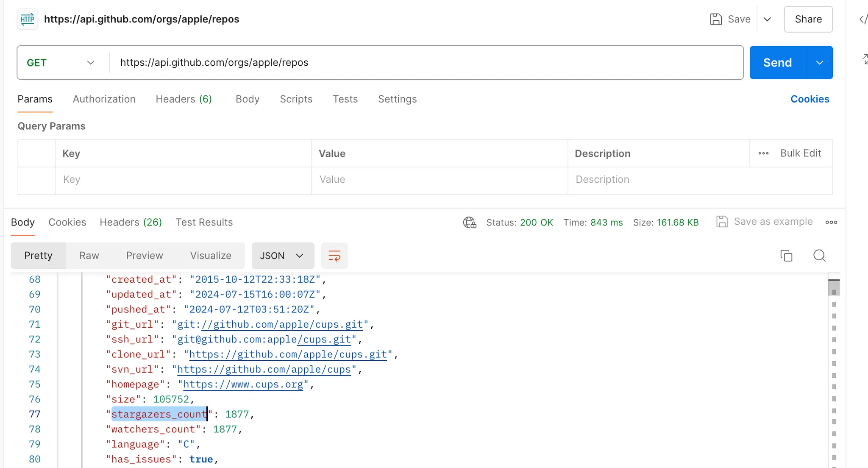The height and width of the screenshot is (468, 868).
Task: Copy response body with the copy icon
Action: pyautogui.click(x=786, y=256)
